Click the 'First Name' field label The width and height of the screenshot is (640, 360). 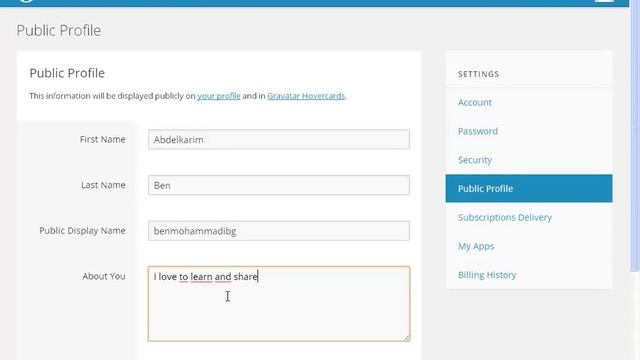point(102,139)
